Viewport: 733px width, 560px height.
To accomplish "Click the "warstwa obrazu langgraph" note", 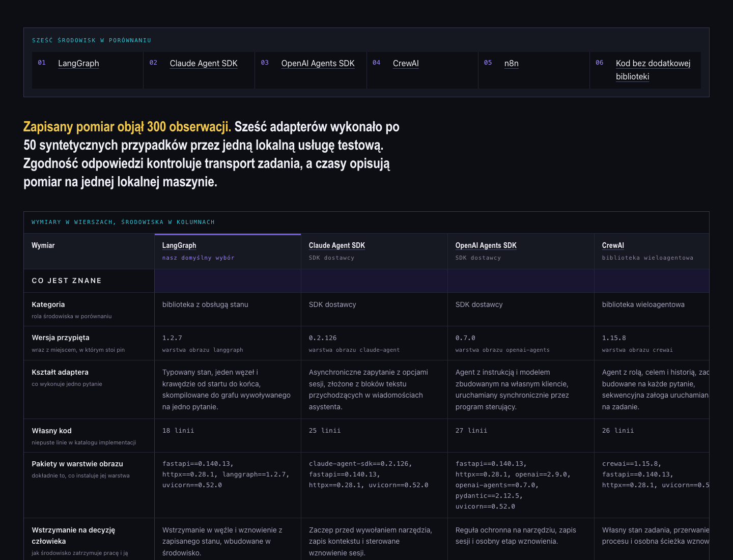I will click(203, 350).
